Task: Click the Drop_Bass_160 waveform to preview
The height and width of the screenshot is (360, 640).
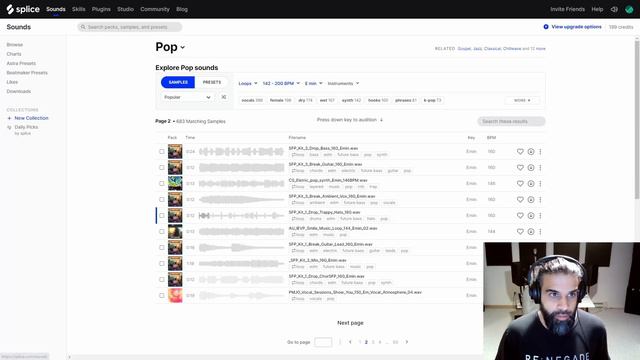Action: point(241,151)
